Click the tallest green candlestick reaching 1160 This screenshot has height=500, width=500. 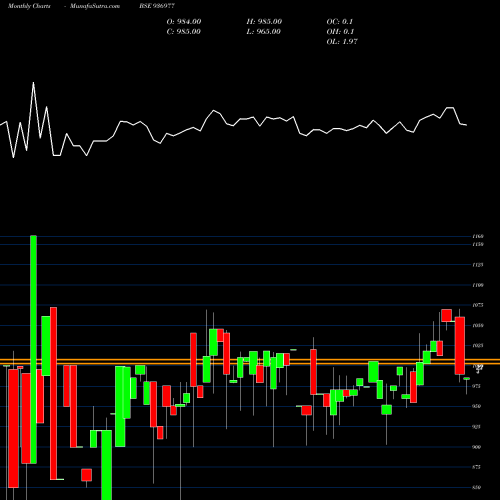point(33,349)
